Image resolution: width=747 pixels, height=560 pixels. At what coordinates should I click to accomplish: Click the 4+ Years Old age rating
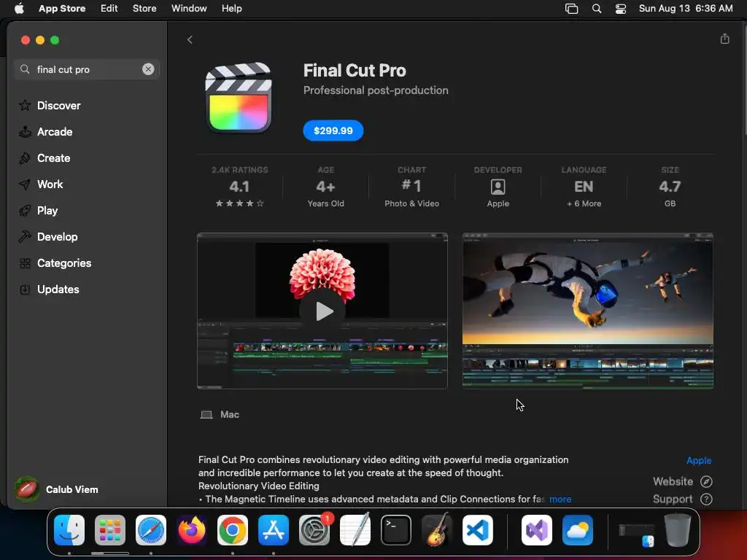click(x=325, y=187)
